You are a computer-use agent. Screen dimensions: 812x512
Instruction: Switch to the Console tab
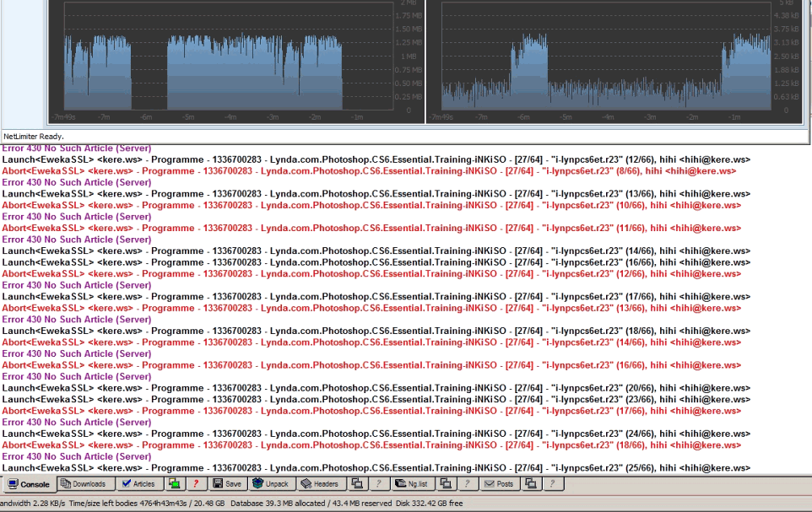tap(30, 482)
